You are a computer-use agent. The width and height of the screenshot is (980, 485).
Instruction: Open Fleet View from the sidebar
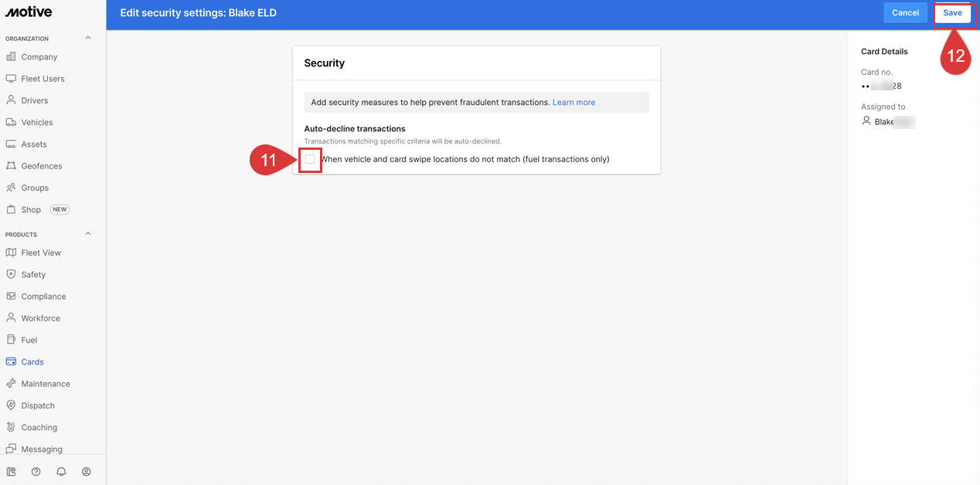[41, 253]
